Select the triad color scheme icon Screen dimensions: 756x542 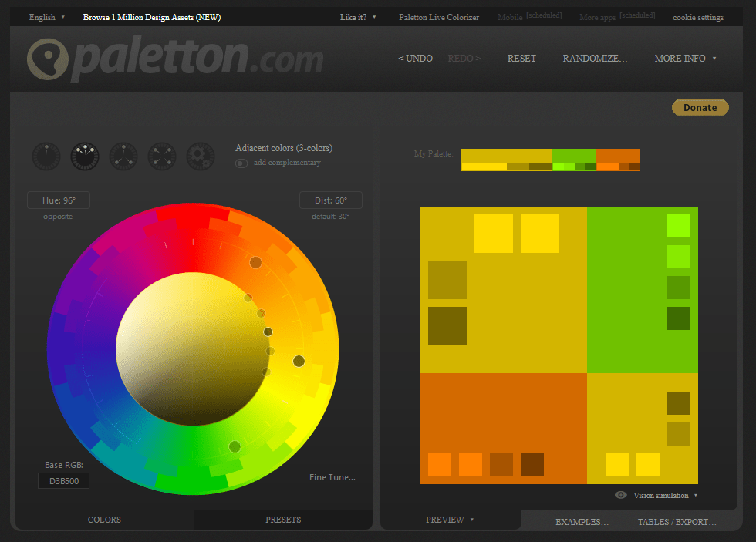click(x=123, y=157)
